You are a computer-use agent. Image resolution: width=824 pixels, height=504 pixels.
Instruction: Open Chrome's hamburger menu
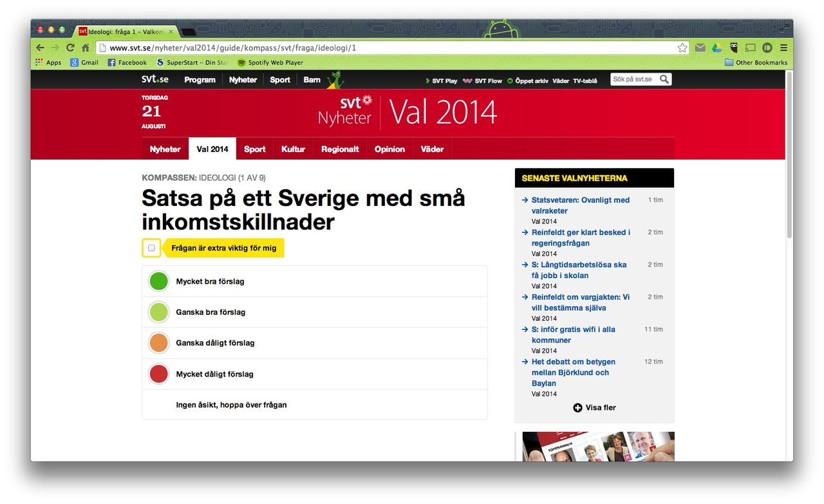tap(783, 48)
